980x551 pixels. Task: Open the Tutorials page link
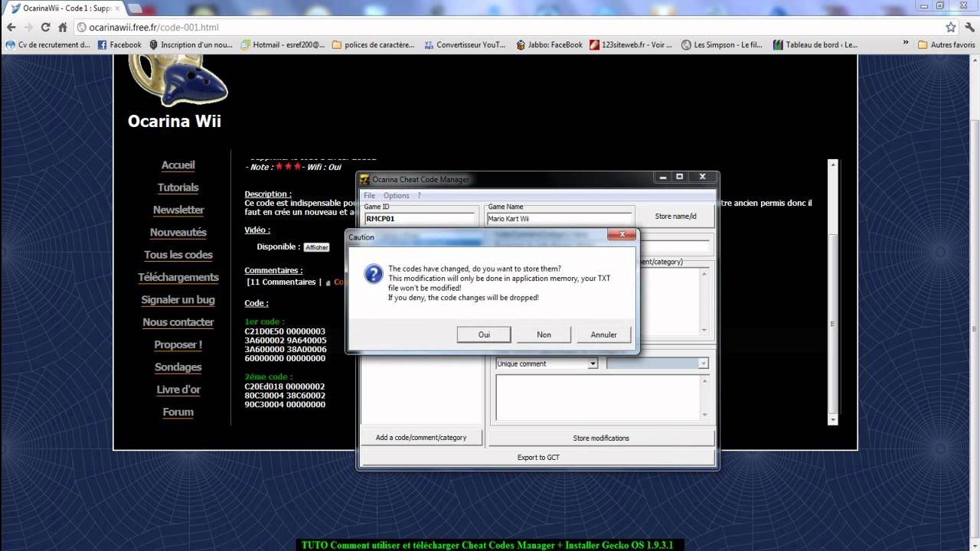[x=178, y=187]
